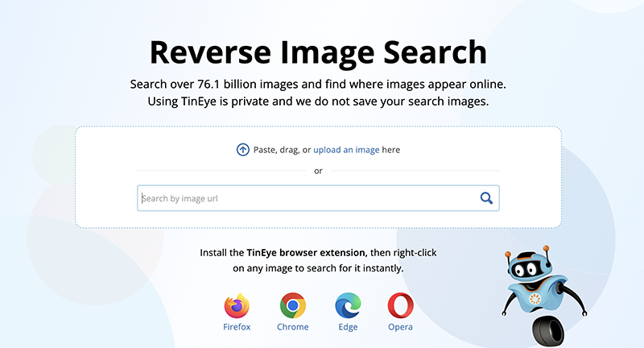644x348 pixels.
Task: Click 'Using TinEye is private' sentence
Action: click(x=318, y=101)
